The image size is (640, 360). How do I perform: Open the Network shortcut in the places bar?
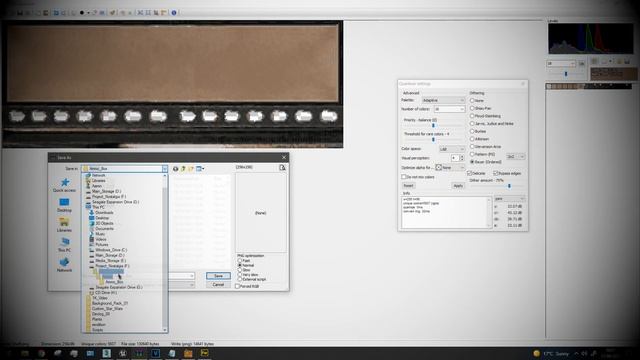coord(64,265)
